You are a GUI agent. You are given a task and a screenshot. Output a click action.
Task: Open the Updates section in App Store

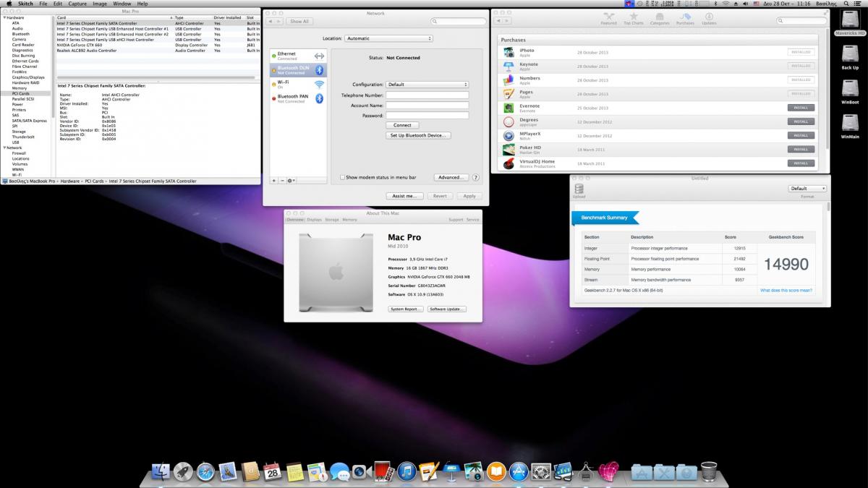click(709, 18)
